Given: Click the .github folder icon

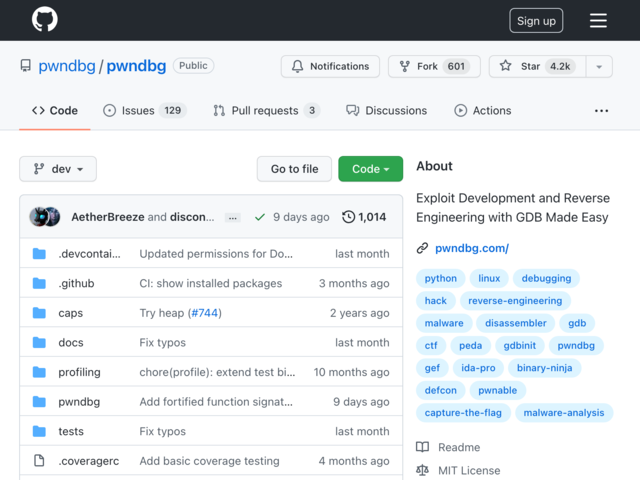Looking at the screenshot, I should tap(39, 283).
